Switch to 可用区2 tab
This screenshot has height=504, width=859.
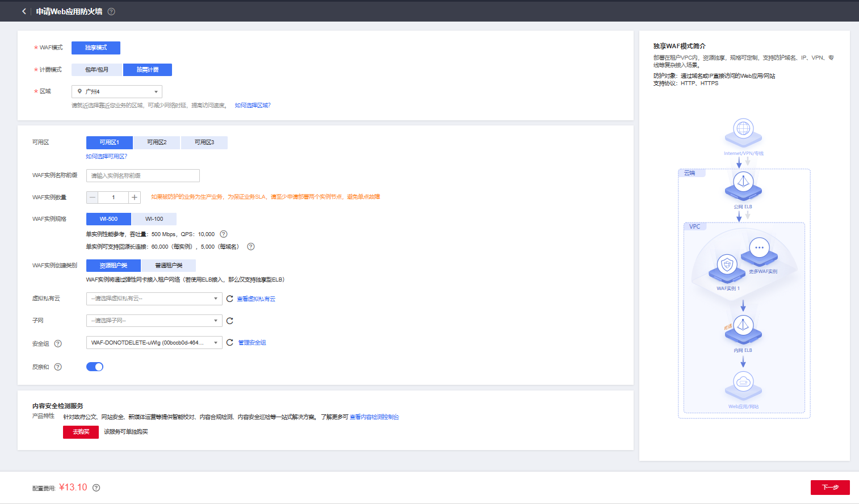157,142
